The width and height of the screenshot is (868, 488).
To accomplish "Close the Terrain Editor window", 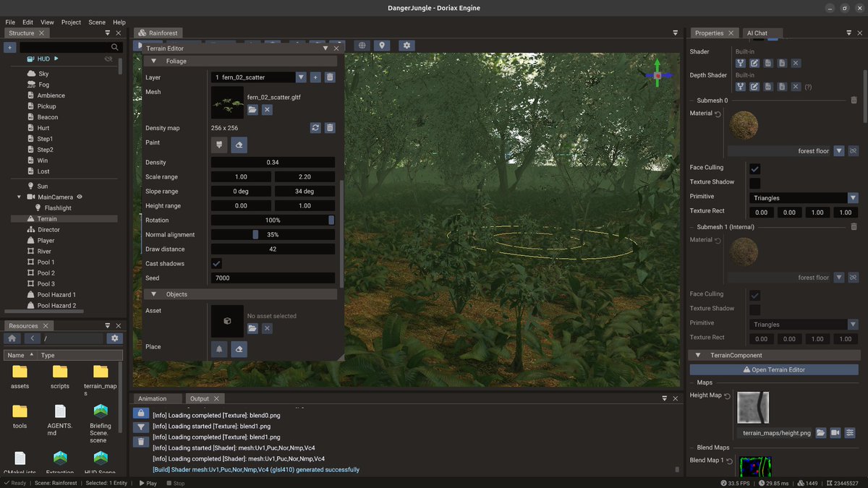I will 338,48.
